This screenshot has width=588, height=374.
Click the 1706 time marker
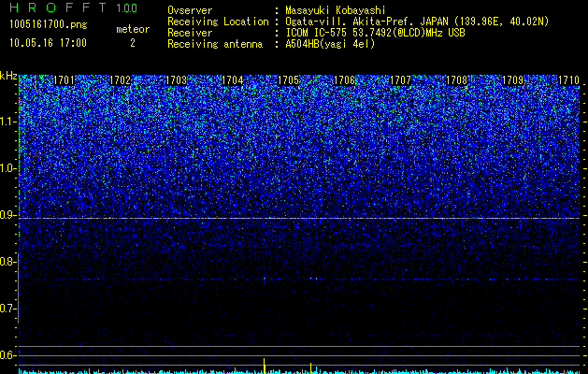(x=344, y=80)
